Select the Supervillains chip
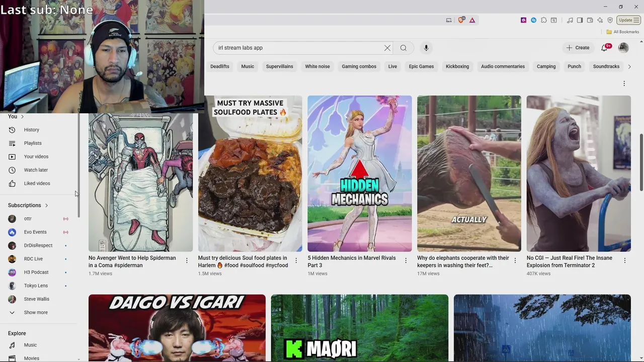The width and height of the screenshot is (644, 362). [x=279, y=66]
